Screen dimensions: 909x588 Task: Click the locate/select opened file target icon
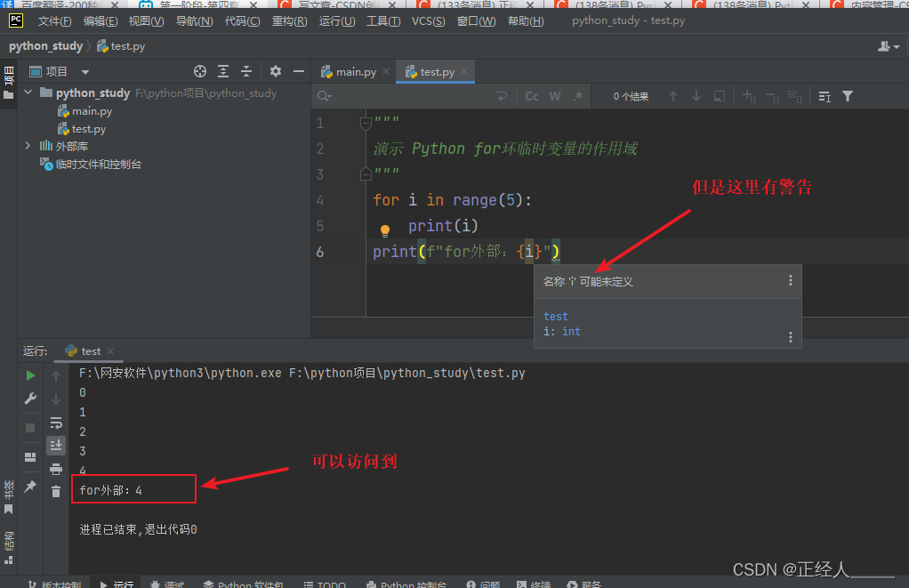pyautogui.click(x=200, y=71)
